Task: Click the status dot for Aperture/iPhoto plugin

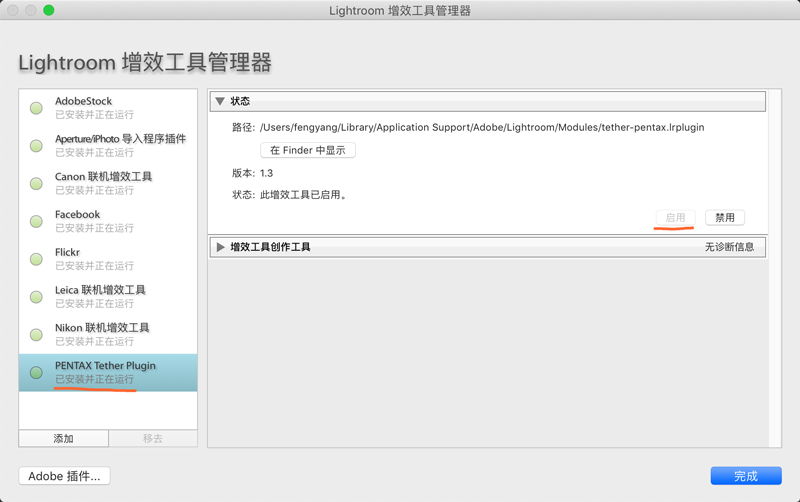Action: (36, 146)
